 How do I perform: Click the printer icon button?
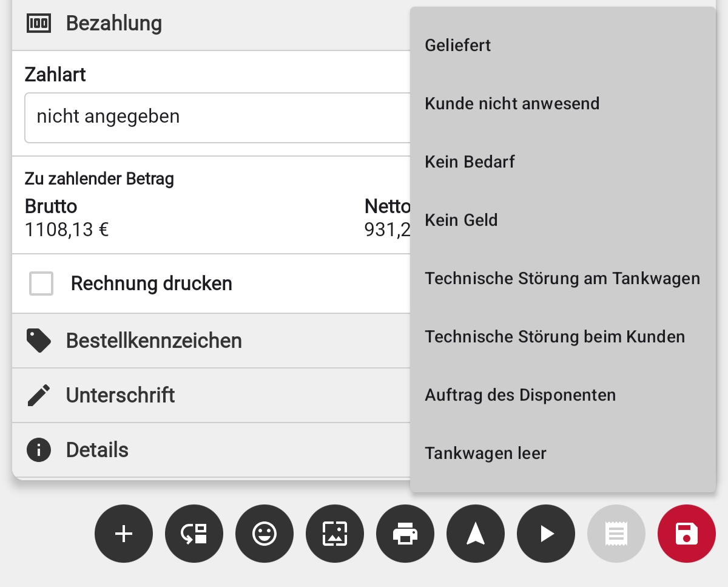pos(405,534)
